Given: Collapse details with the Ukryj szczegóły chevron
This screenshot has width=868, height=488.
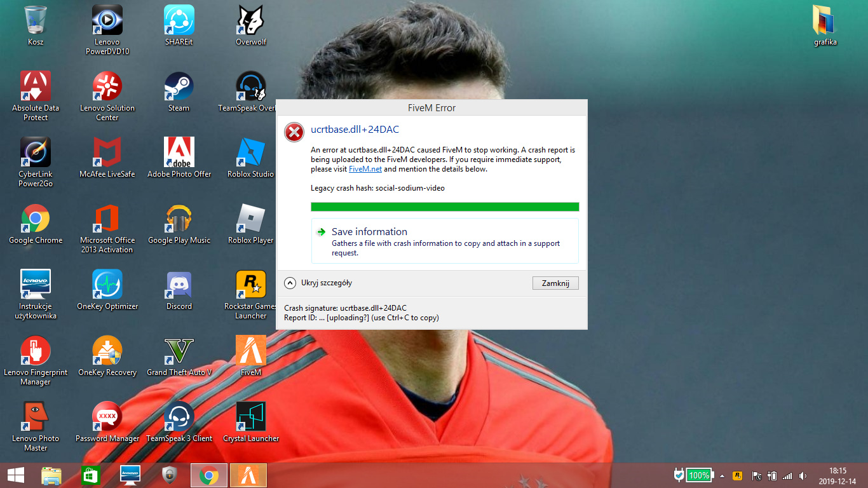Looking at the screenshot, I should pos(290,283).
